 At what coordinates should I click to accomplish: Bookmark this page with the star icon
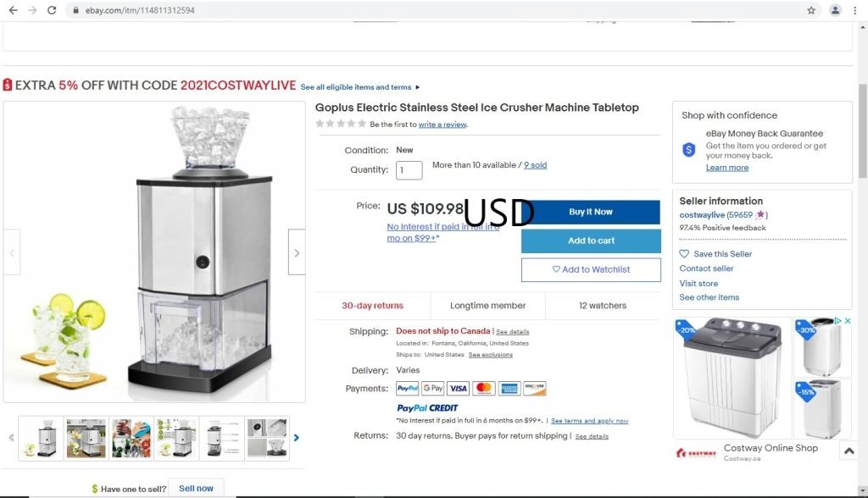[811, 10]
